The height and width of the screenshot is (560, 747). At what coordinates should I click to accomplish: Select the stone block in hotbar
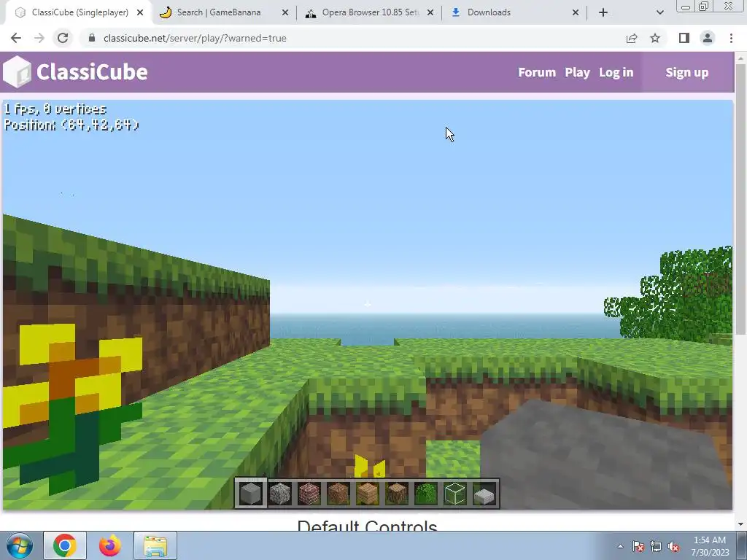click(251, 494)
